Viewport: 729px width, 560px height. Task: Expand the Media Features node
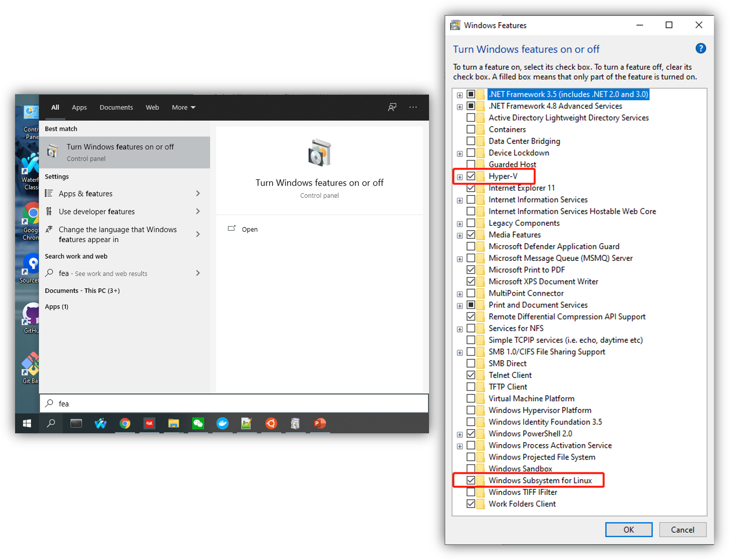click(460, 235)
